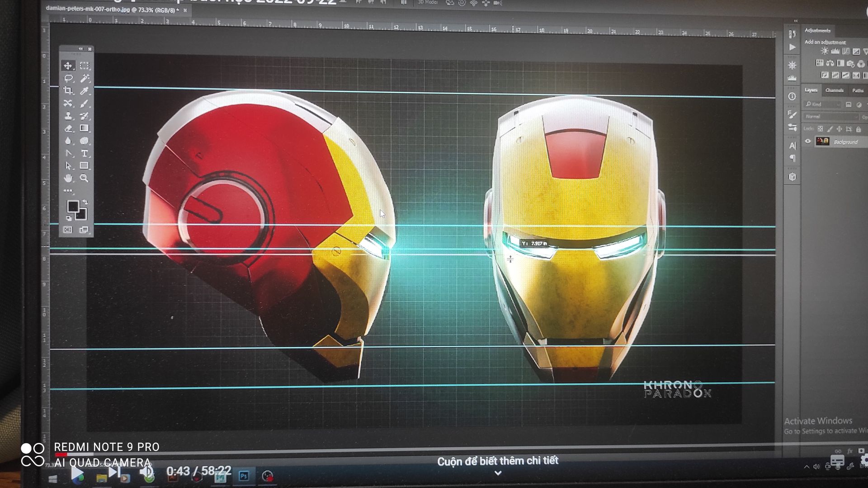
Task: Toggle lock transparent pixels
Action: click(820, 129)
